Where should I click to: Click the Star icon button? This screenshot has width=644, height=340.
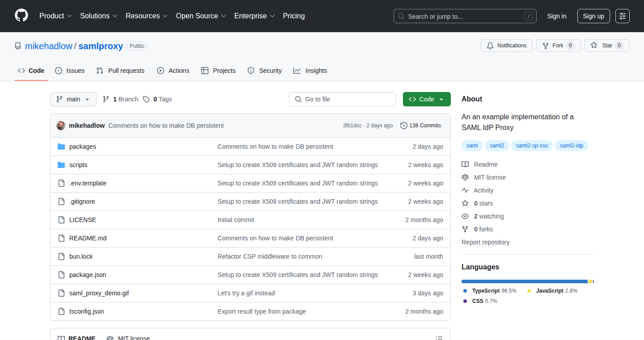click(x=594, y=45)
